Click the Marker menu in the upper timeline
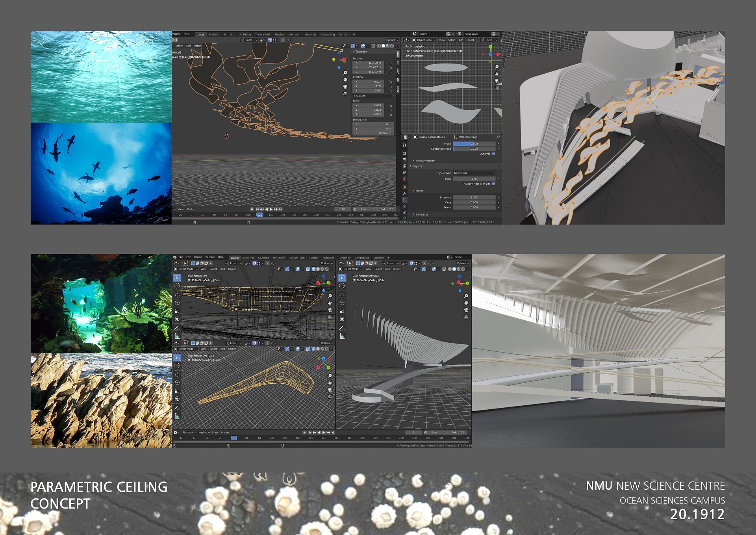The image size is (756, 535). click(x=191, y=210)
